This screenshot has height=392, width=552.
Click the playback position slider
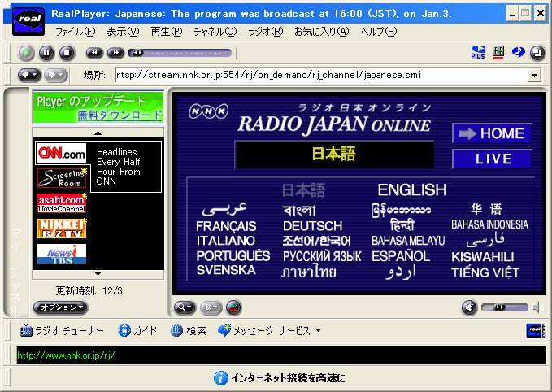[x=180, y=53]
